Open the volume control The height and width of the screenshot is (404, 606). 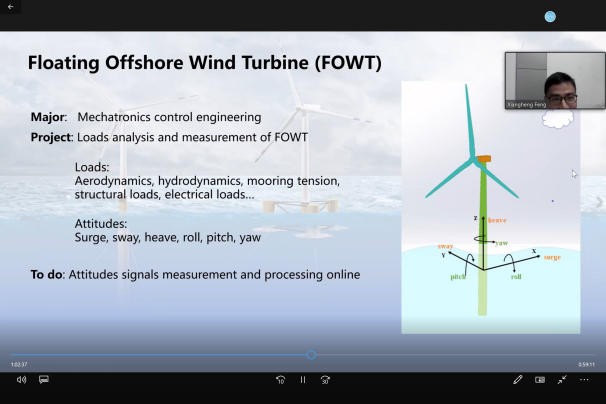click(x=21, y=380)
